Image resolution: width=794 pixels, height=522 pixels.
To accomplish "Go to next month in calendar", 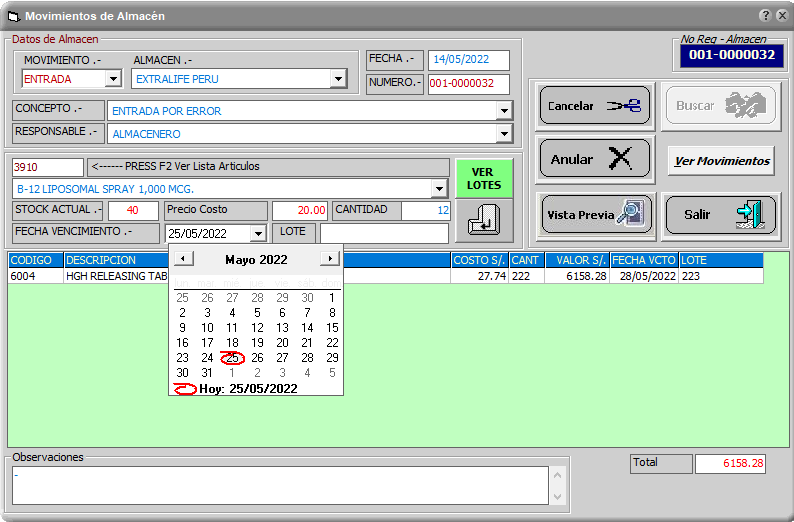I will pos(329,258).
